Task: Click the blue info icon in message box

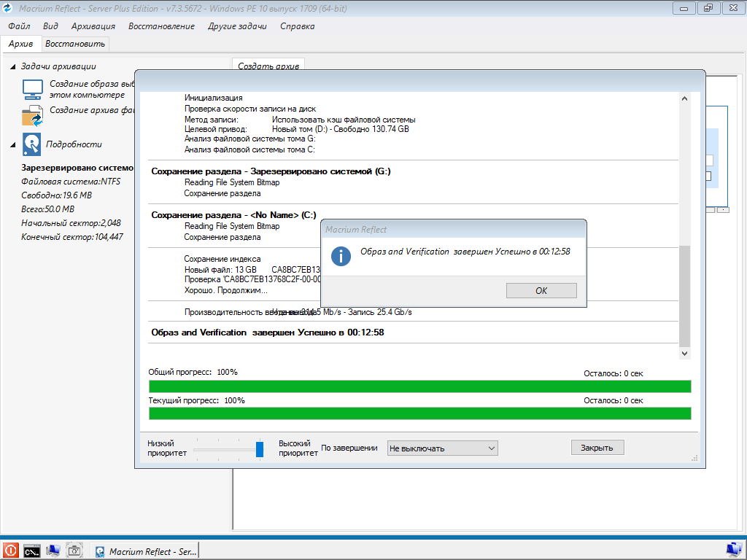Action: pyautogui.click(x=341, y=256)
